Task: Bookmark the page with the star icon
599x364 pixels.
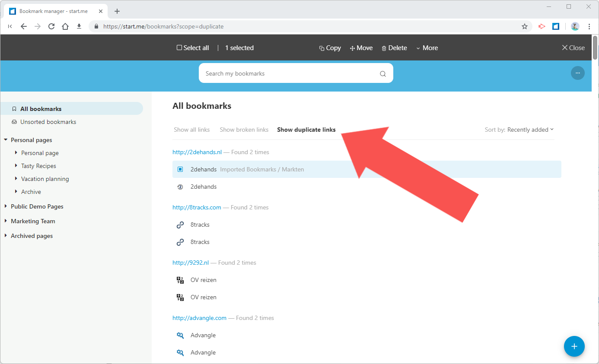Action: pyautogui.click(x=525, y=26)
